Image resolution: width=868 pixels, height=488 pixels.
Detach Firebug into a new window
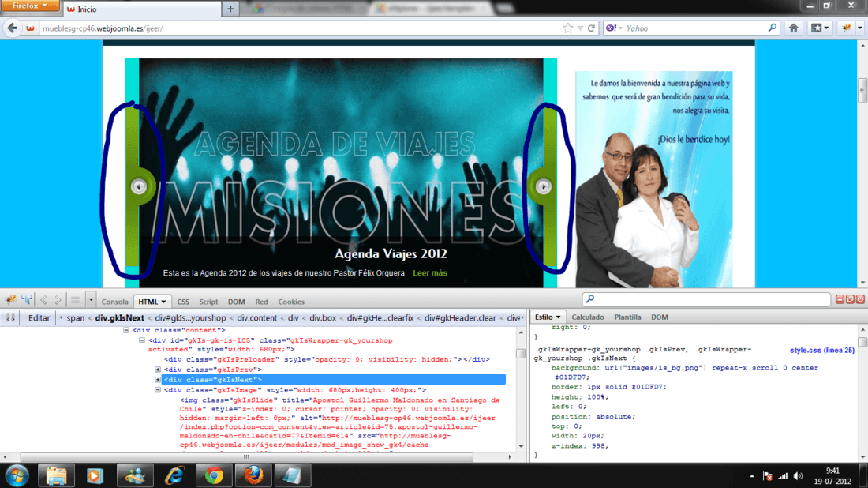point(851,299)
